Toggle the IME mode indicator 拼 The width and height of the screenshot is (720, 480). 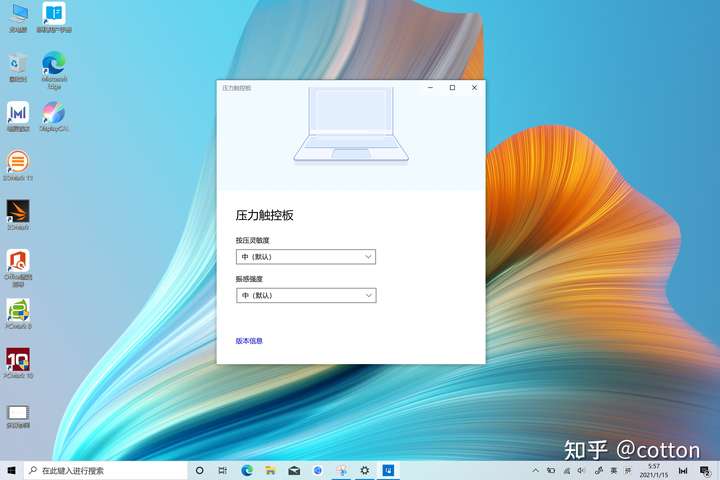(628, 470)
